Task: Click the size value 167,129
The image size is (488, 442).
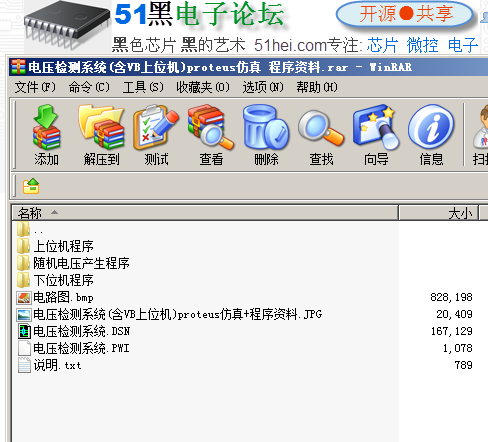Action: point(452,331)
